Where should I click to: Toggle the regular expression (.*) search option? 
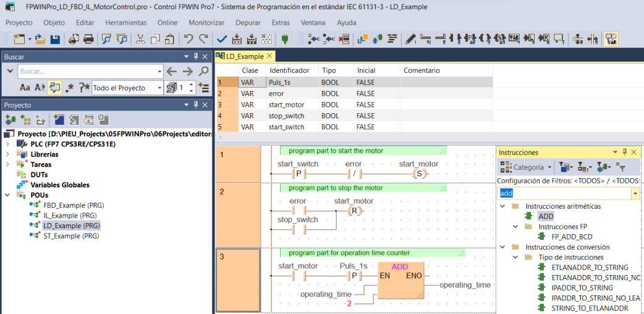70,88
